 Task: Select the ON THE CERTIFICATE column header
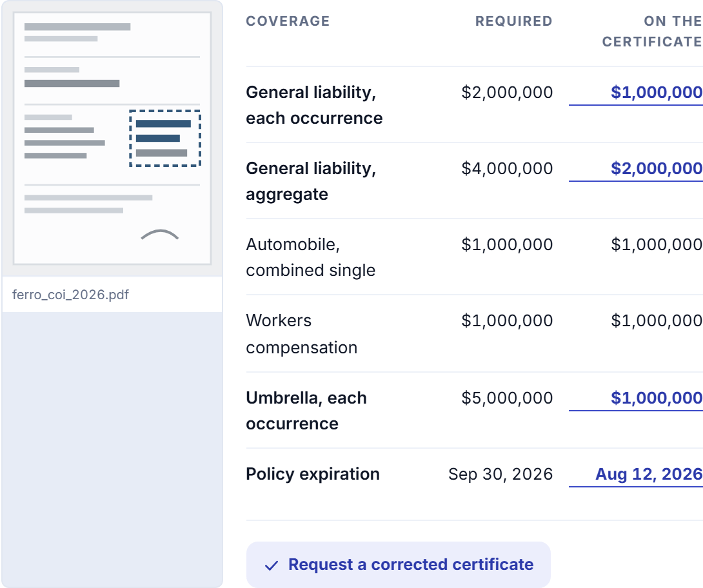(652, 32)
